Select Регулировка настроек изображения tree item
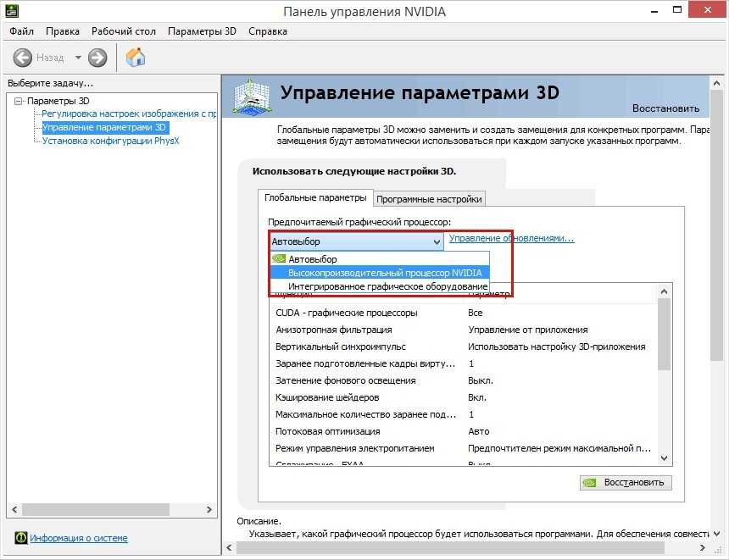729x560 pixels. [129, 114]
